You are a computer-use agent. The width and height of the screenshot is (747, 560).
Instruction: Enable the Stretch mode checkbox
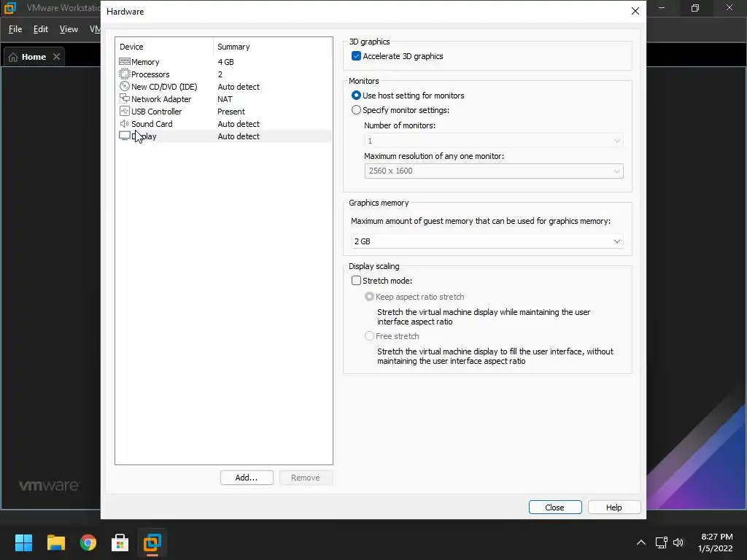click(356, 281)
